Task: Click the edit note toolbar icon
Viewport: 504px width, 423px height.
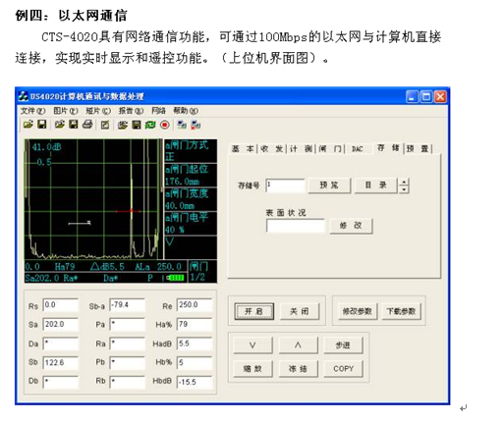Action: [x=105, y=125]
